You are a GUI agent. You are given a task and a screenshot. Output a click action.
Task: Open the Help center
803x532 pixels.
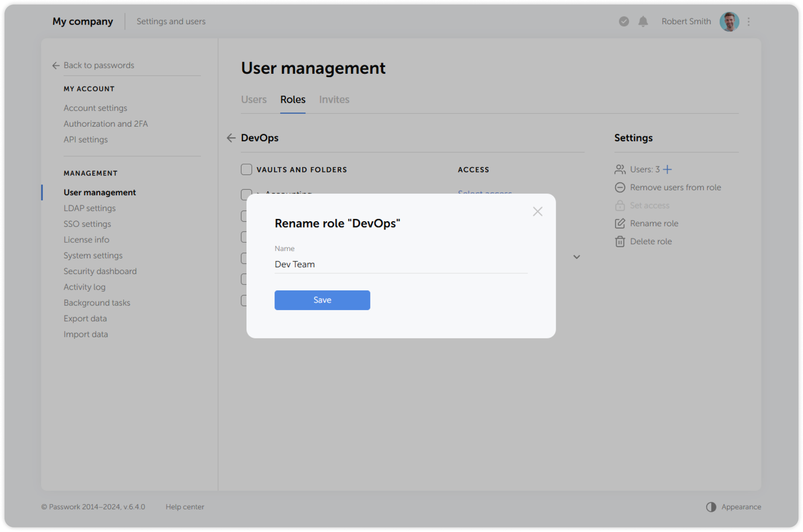[185, 507]
